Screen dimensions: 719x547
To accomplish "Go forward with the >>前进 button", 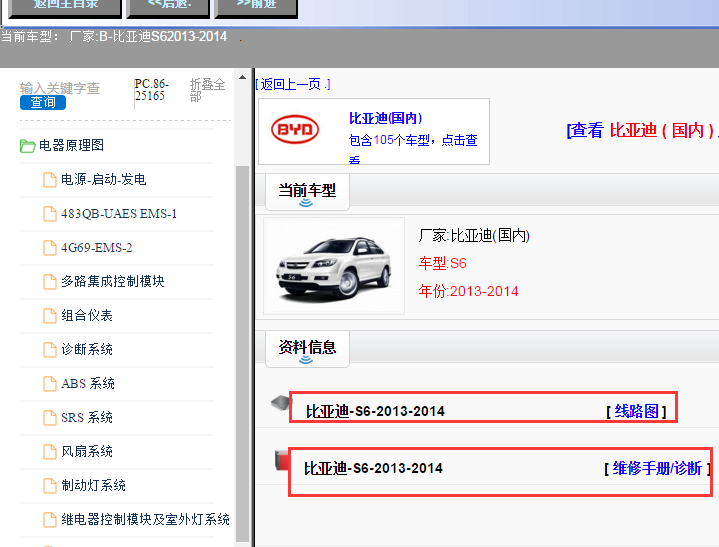I will click(256, 7).
